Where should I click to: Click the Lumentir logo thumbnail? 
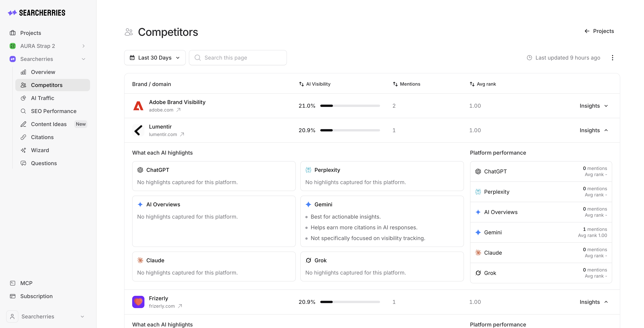pos(138,130)
